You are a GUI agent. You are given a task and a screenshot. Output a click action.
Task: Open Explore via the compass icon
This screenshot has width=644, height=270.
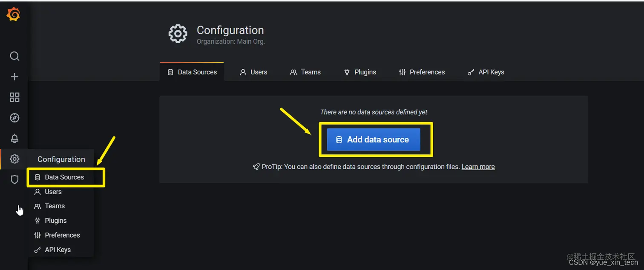[x=14, y=118]
